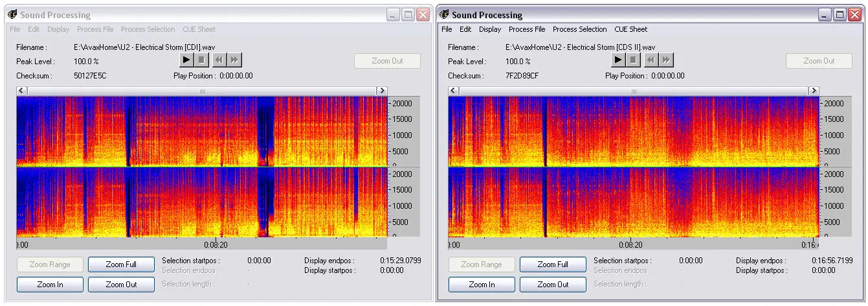Click scrollbar right arrow in left window
Viewport: 868px width, 306px height.
click(x=382, y=91)
